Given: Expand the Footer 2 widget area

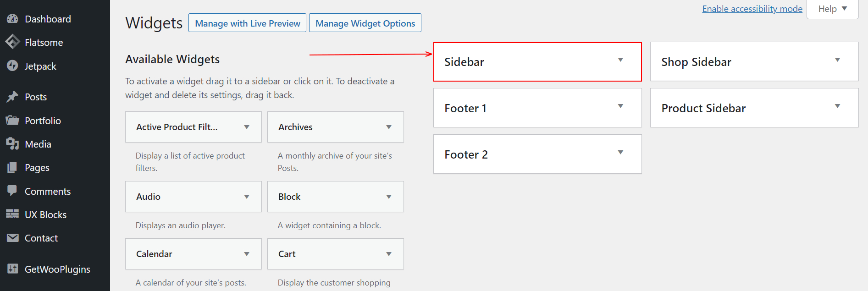Looking at the screenshot, I should click(620, 153).
